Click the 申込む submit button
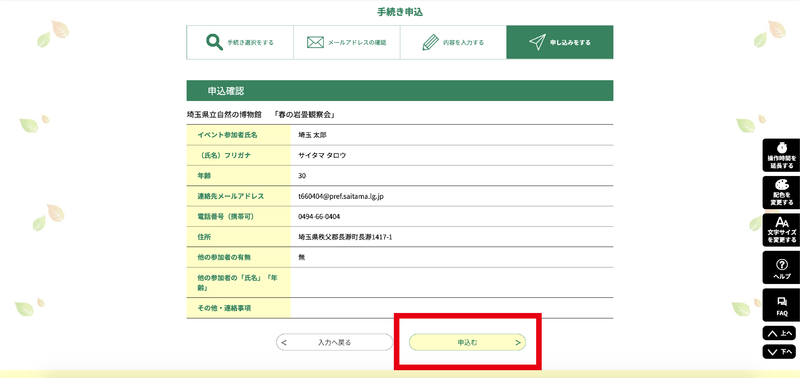800x378 pixels. tap(467, 342)
